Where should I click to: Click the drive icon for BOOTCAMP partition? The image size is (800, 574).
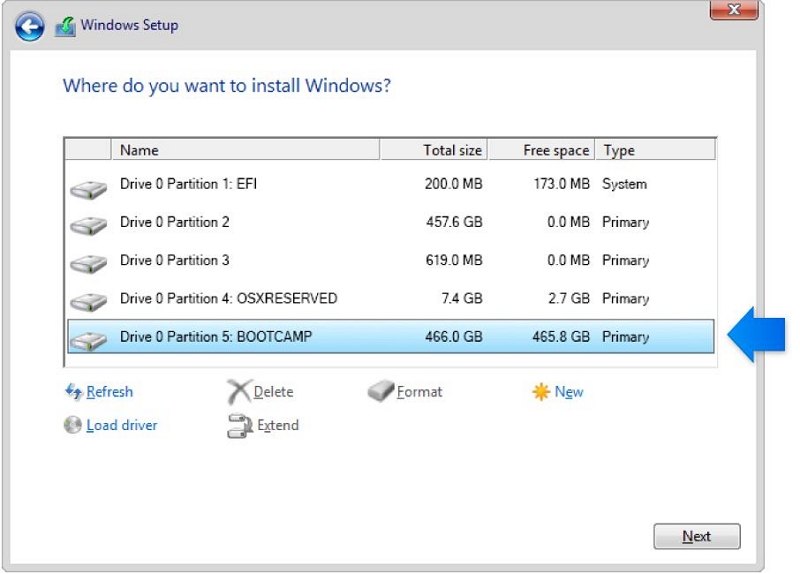(x=88, y=340)
